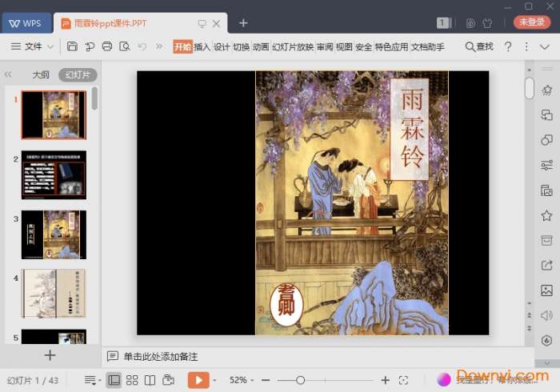
Task: Click the print icon in the toolbar
Action: tap(107, 47)
